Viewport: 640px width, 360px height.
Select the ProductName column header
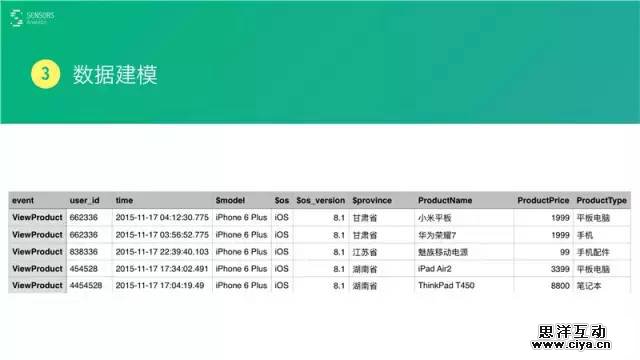(x=445, y=200)
